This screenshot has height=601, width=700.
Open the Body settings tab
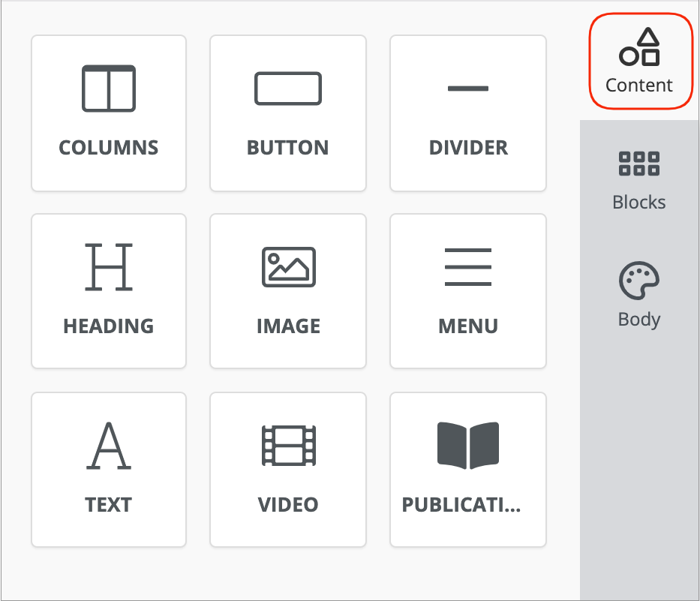tap(639, 297)
